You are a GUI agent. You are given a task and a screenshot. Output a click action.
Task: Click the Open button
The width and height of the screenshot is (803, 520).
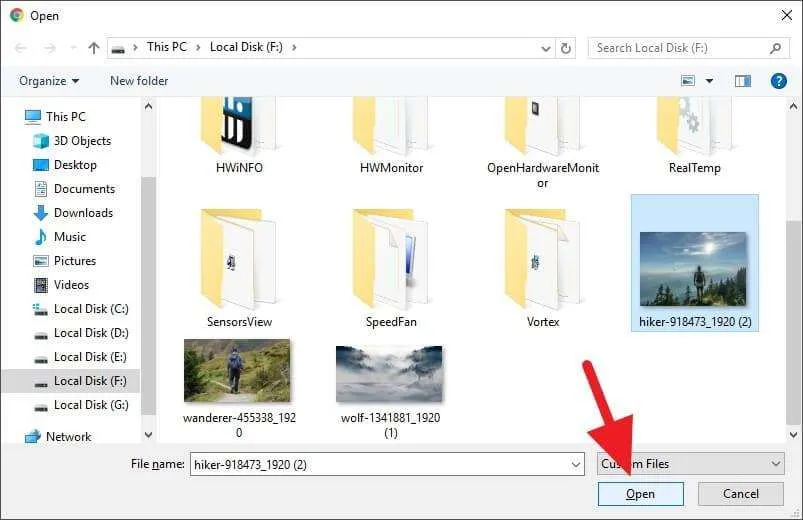click(641, 494)
